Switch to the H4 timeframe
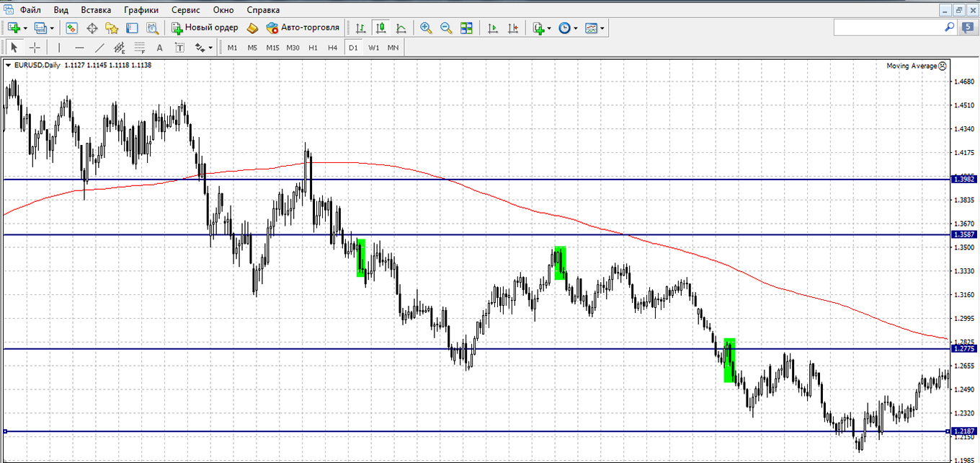This screenshot has height=463, width=980. (332, 48)
